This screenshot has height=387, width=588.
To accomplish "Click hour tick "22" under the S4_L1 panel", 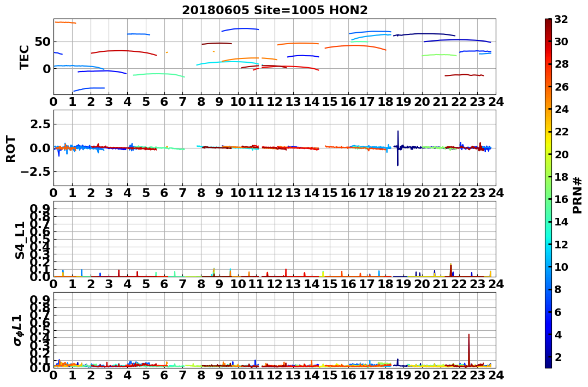I will coord(459,284).
